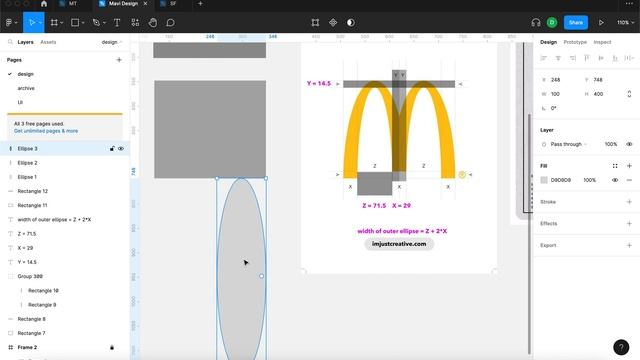Click the Edit object toolbar icon
Screen dimensions: 640x360
point(315,23)
